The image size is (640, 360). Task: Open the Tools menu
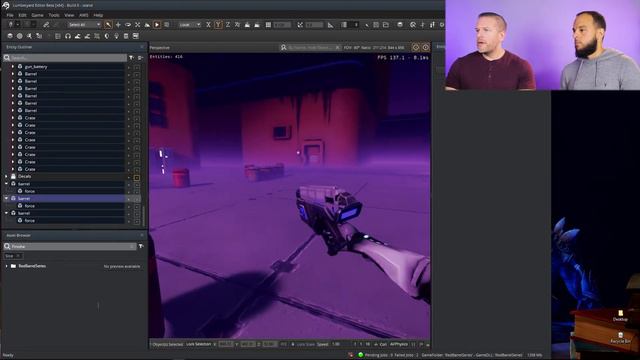tap(54, 15)
